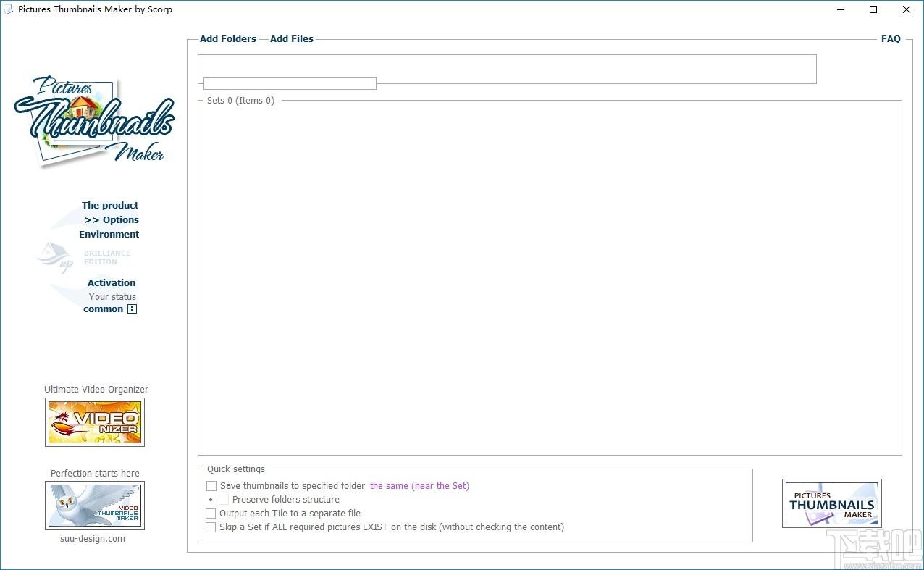Click the 'the same (near the Set)' folder link

pyautogui.click(x=419, y=486)
